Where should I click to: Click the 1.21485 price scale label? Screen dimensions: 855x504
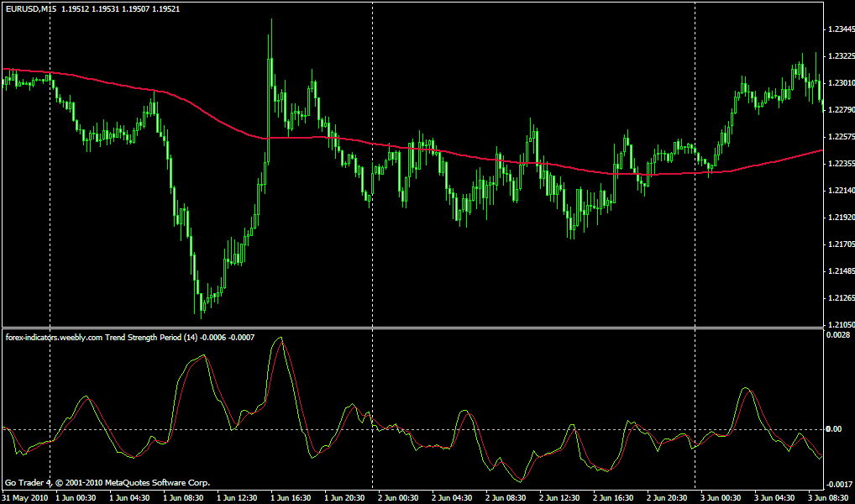(840, 271)
